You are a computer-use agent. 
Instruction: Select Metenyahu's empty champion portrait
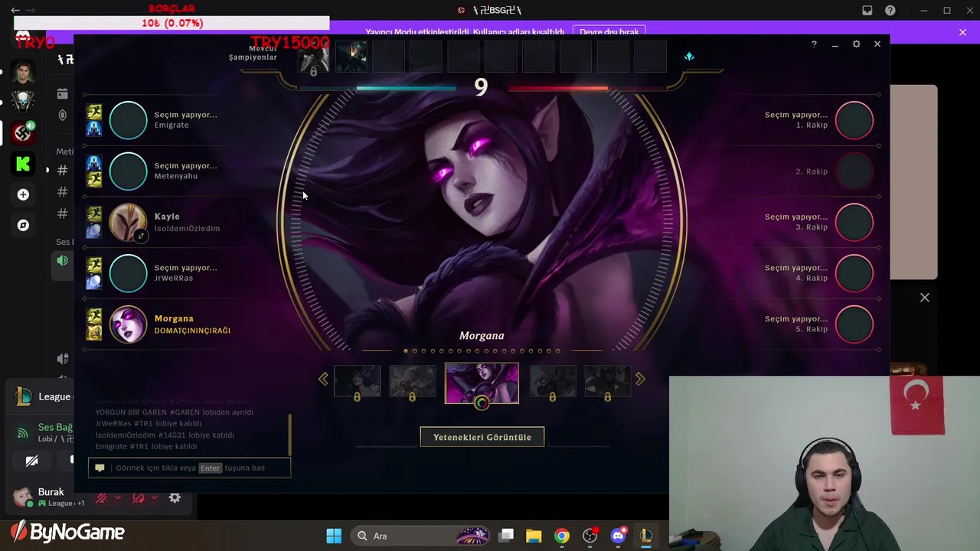(x=128, y=171)
